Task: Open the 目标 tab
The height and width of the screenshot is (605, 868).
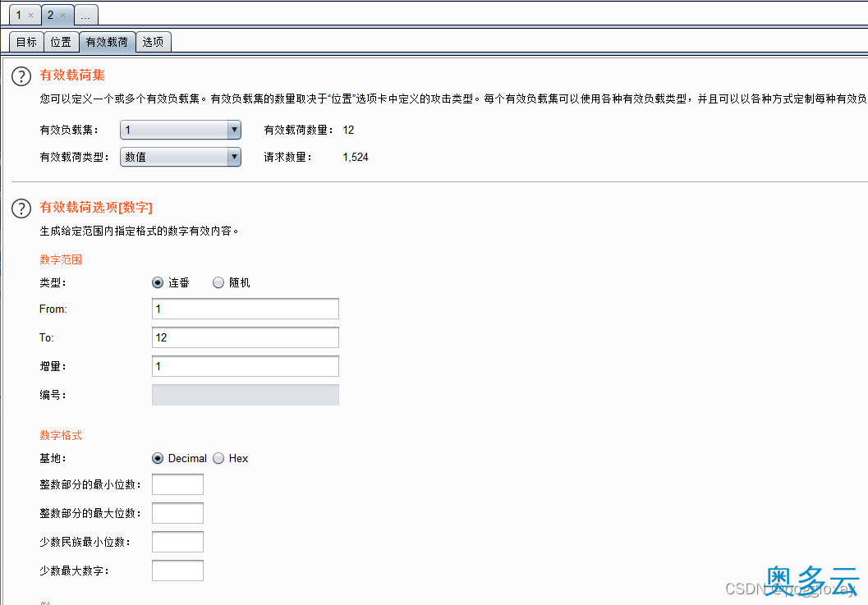Action: [x=26, y=42]
